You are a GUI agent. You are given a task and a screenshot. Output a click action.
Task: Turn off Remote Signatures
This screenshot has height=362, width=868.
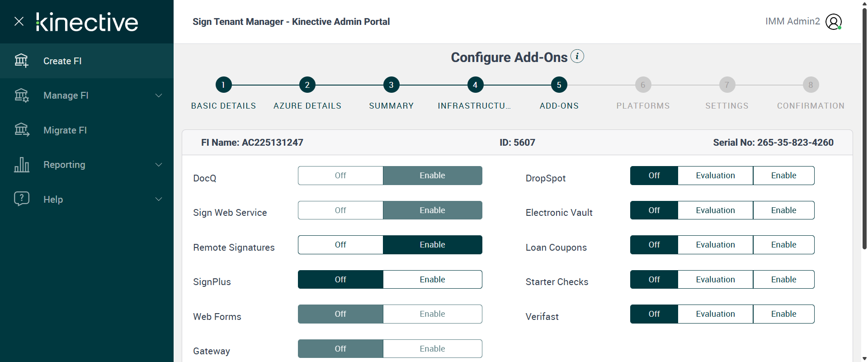click(340, 245)
